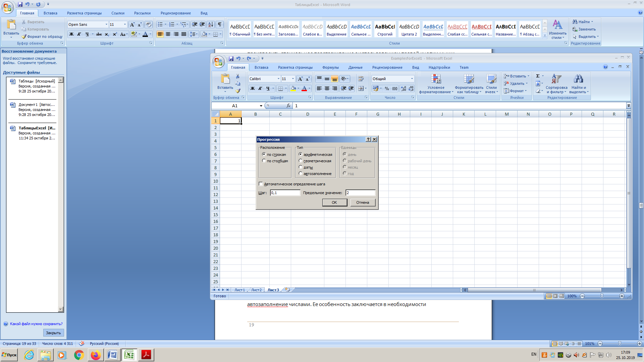
Task: Click Excel zoom slider handle
Action: (x=602, y=296)
